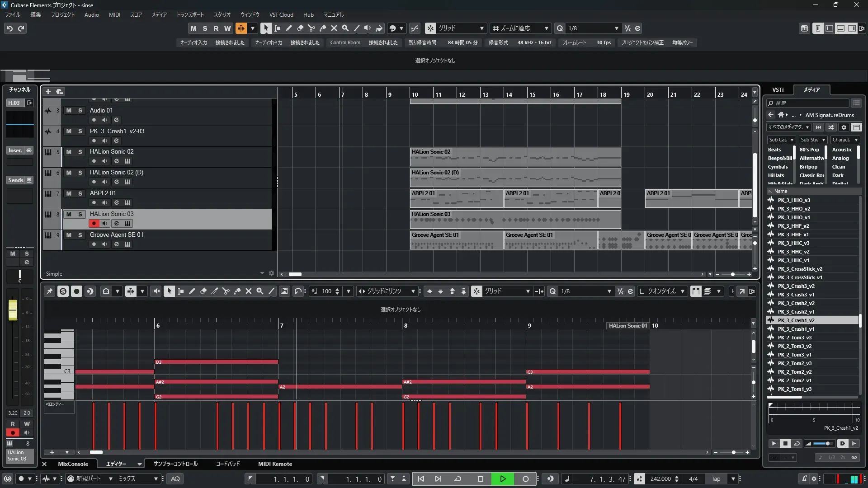Click the Add Track plus button
Viewport: 868px width, 488px height.
point(48,91)
